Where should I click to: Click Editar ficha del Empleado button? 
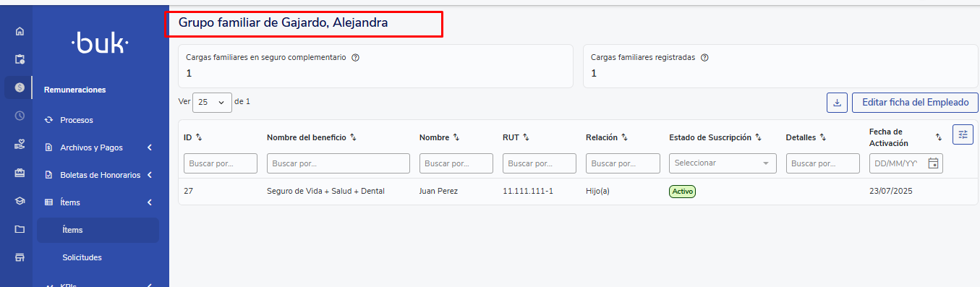click(915, 103)
